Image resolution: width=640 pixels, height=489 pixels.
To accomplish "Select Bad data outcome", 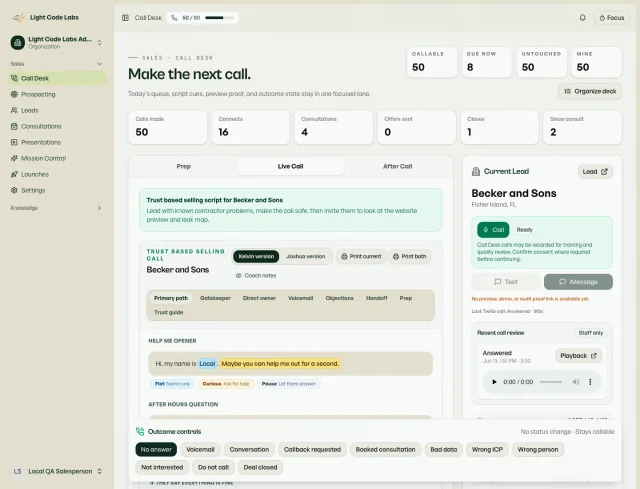I will coord(444,449).
